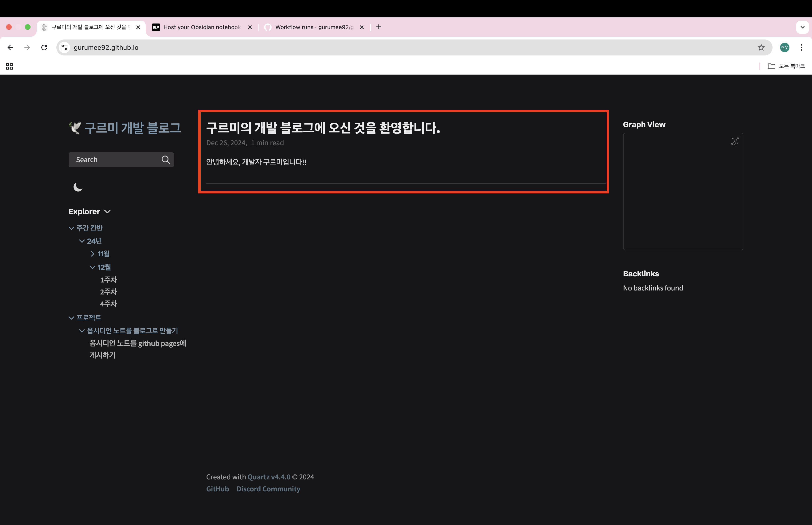Image resolution: width=812 pixels, height=525 pixels.
Task: Open the global graph view icon
Action: pos(735,141)
